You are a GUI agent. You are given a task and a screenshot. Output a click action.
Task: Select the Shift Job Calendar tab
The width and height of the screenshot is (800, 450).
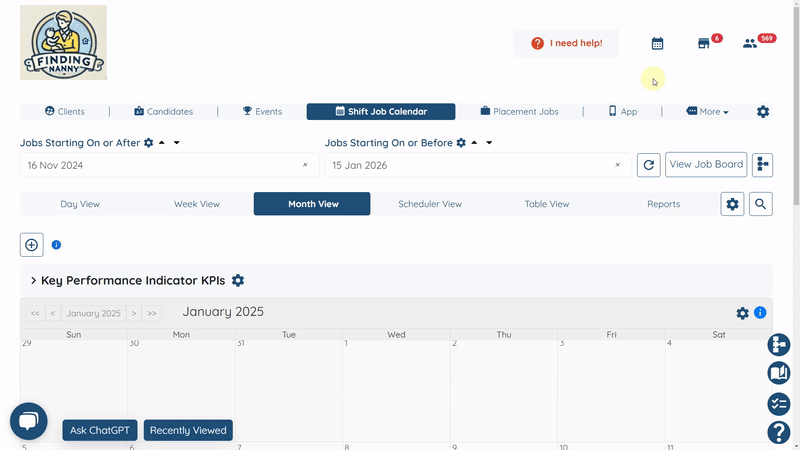coord(381,111)
